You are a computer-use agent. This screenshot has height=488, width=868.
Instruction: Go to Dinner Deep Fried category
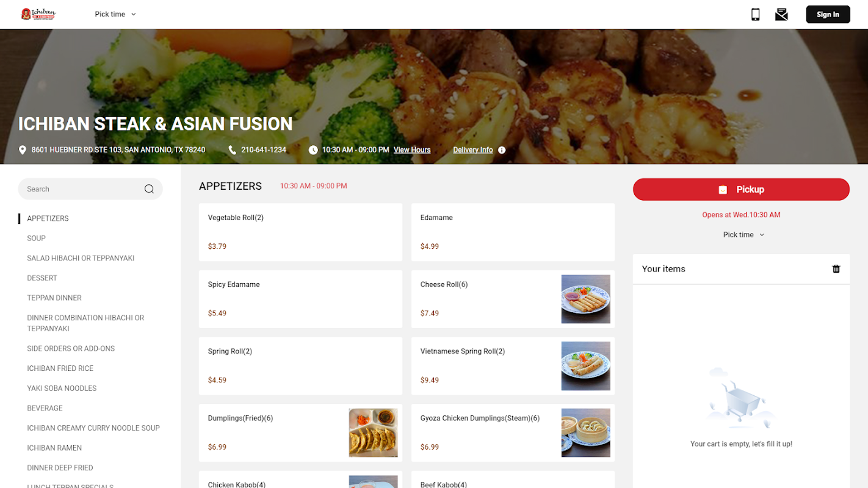(60, 468)
